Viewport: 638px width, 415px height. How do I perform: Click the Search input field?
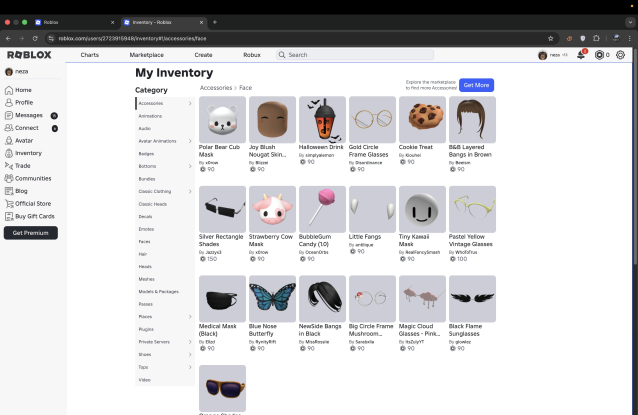[342, 55]
